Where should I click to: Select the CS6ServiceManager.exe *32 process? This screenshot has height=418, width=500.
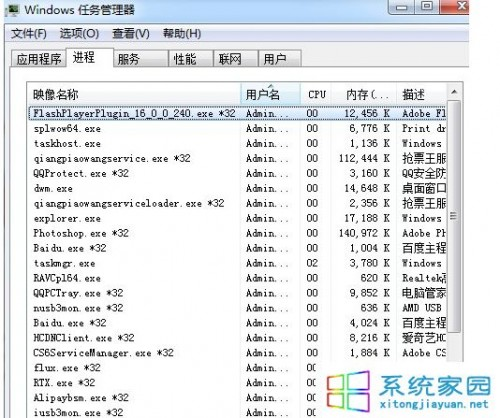(238, 353)
